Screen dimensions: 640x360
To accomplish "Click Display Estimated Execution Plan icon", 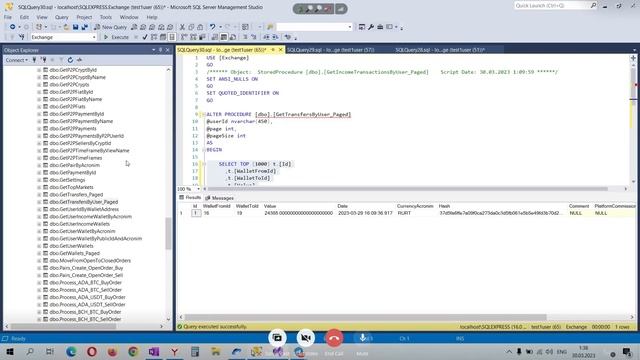I will click(154, 37).
